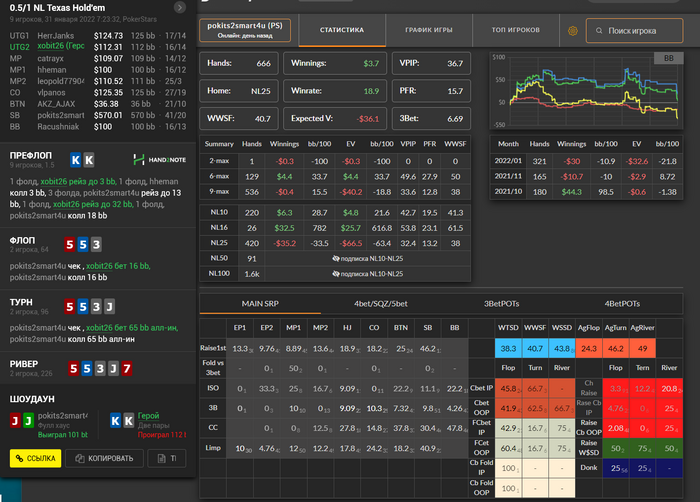
Task: Click the Winnings $3.7 stat box
Action: pyautogui.click(x=335, y=63)
